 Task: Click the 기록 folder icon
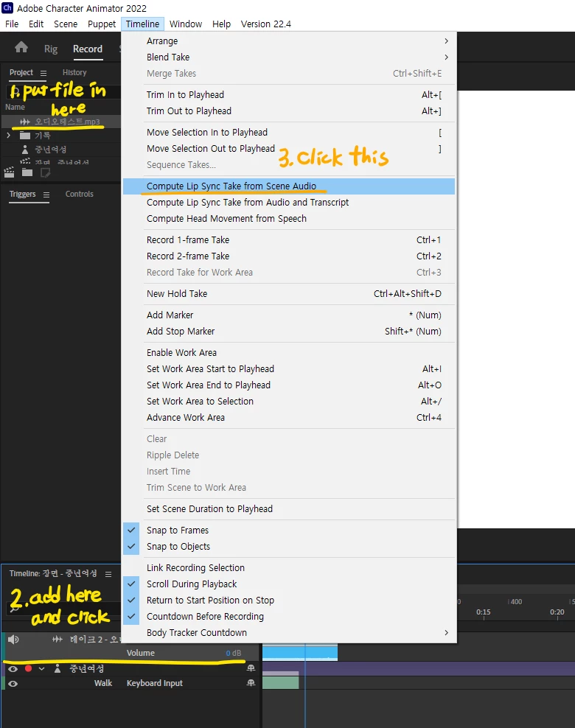(25, 136)
